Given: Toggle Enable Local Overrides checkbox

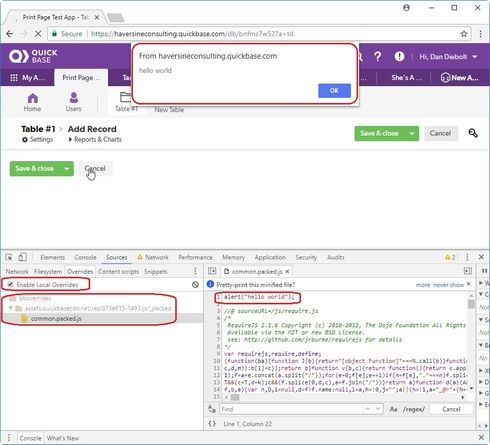Looking at the screenshot, I should [x=10, y=285].
